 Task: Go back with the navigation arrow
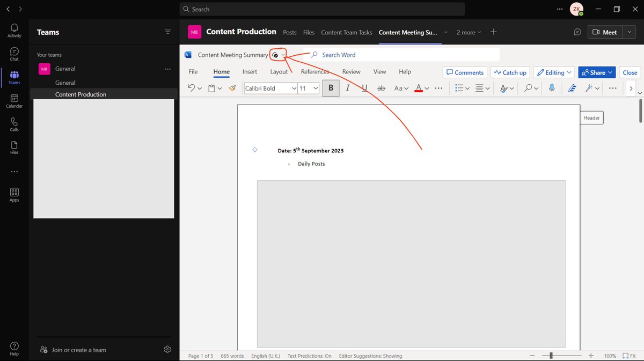[x=8, y=9]
